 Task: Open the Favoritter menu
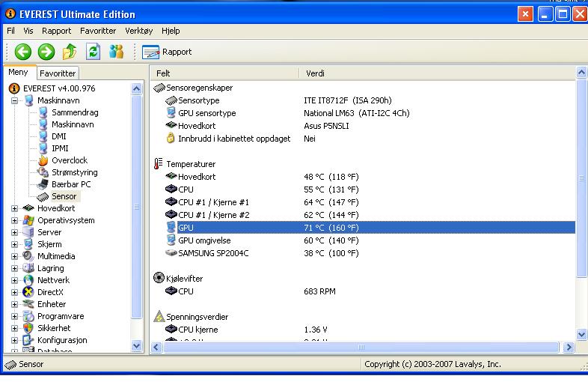pyautogui.click(x=98, y=31)
